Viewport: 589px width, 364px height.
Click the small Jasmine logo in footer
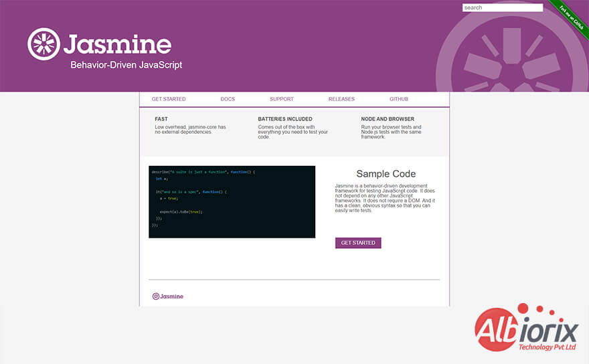pyautogui.click(x=167, y=296)
